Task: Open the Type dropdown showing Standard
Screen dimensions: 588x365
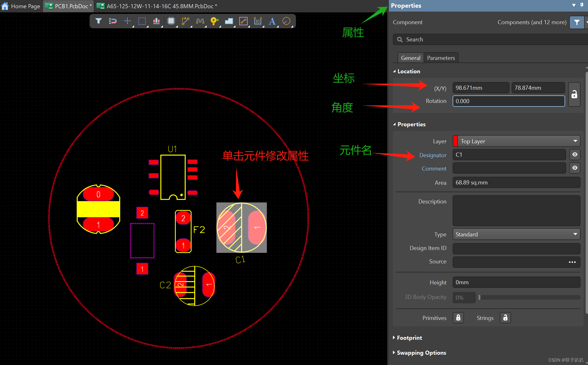Action: (x=516, y=234)
